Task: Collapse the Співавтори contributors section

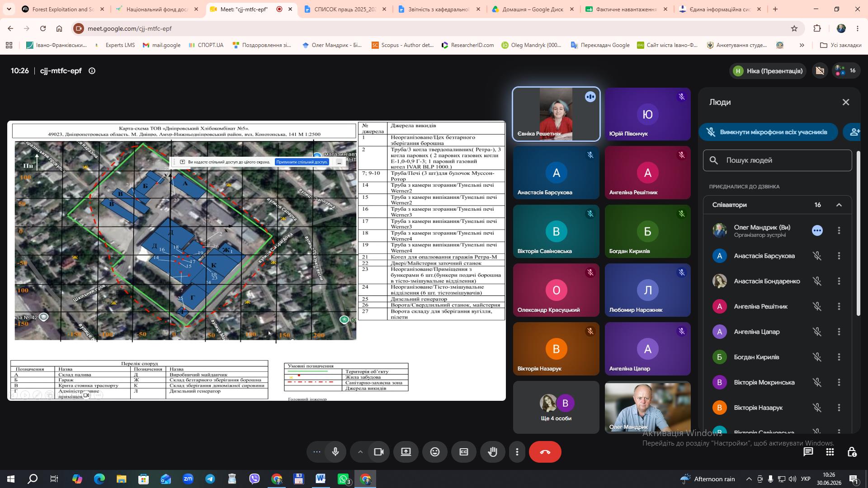Action: coord(839,205)
